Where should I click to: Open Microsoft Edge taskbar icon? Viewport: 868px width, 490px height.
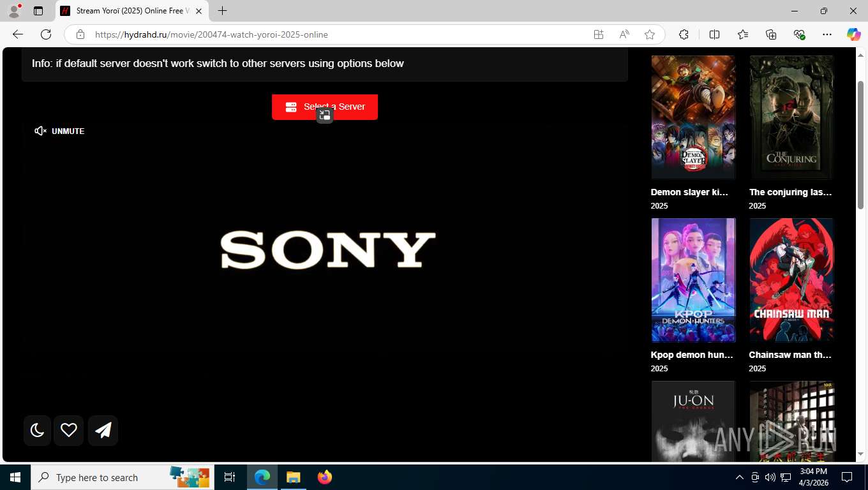pos(262,477)
